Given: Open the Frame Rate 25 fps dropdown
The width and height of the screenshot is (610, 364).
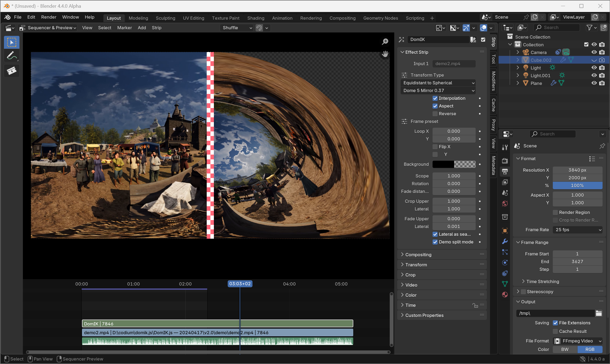Looking at the screenshot, I should click(x=577, y=230).
